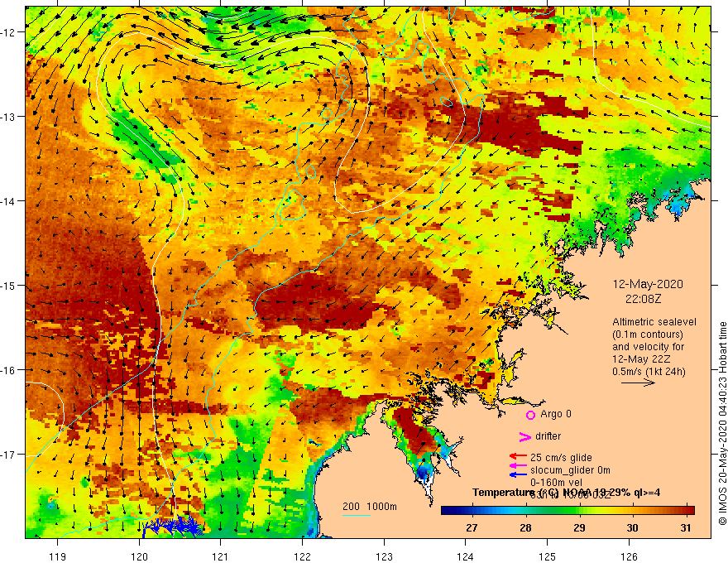Click latitude axis label -13
728x563 pixels.
(8, 117)
